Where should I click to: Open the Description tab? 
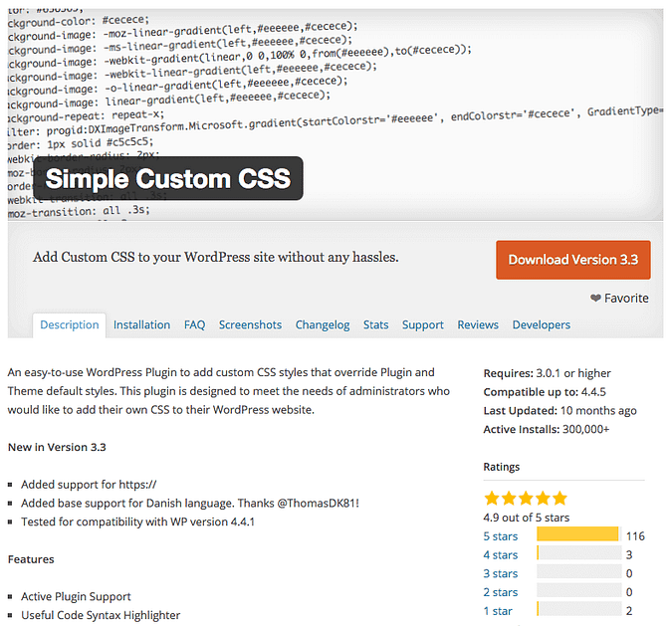click(x=70, y=324)
